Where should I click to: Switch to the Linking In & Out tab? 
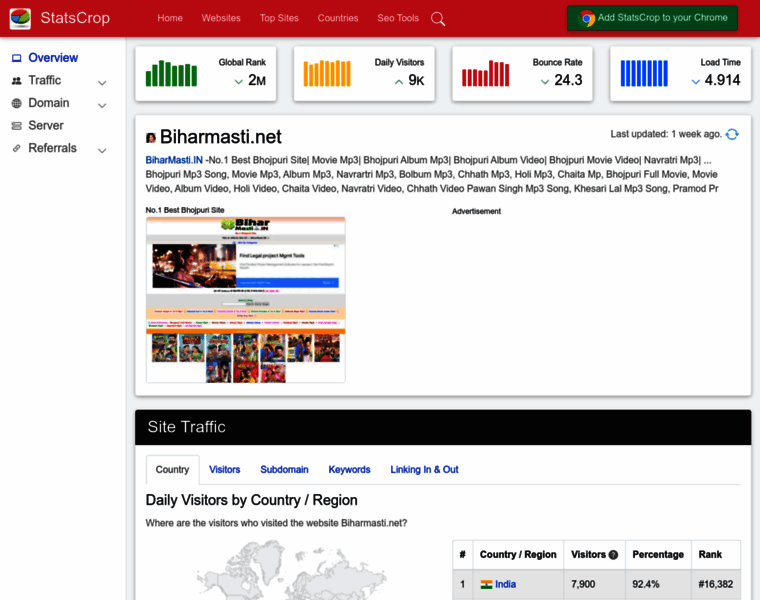click(x=424, y=470)
